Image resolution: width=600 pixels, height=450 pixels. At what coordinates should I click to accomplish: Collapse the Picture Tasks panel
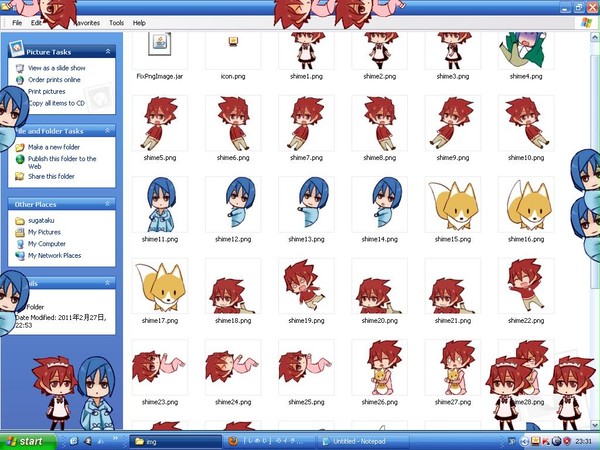tap(108, 51)
